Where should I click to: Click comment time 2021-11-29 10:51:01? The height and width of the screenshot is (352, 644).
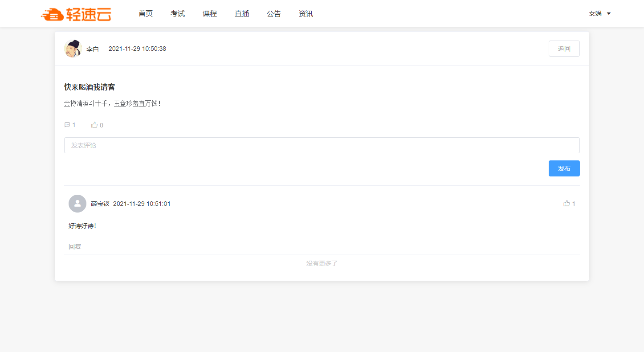pyautogui.click(x=142, y=204)
